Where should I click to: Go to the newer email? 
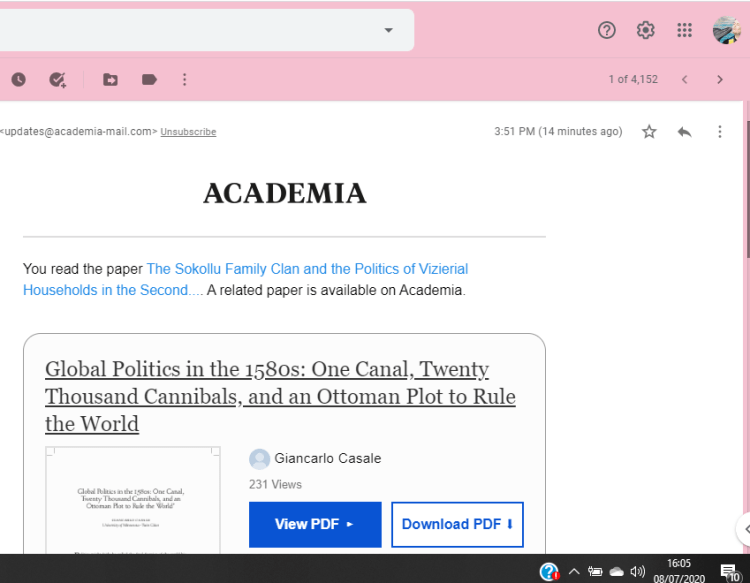(x=684, y=80)
